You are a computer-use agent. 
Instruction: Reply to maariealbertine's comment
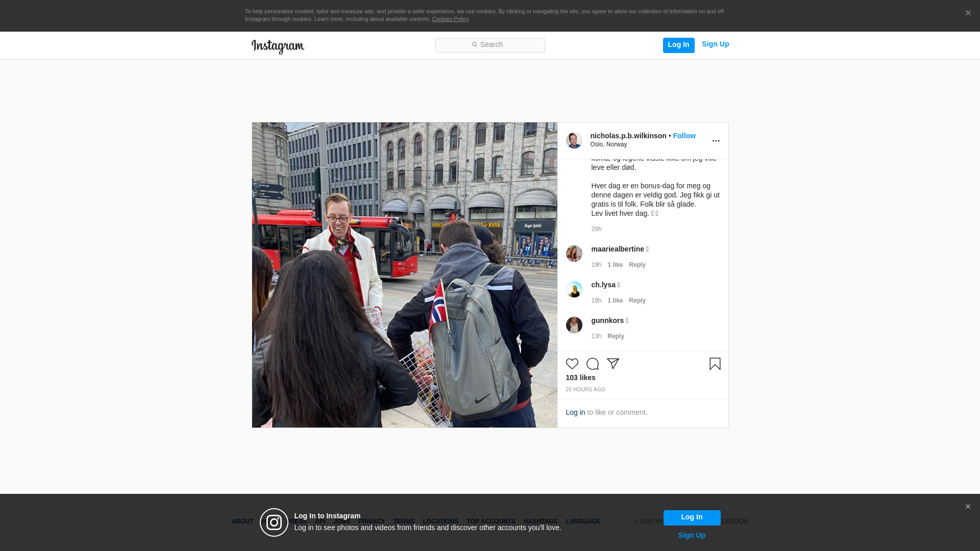click(637, 265)
